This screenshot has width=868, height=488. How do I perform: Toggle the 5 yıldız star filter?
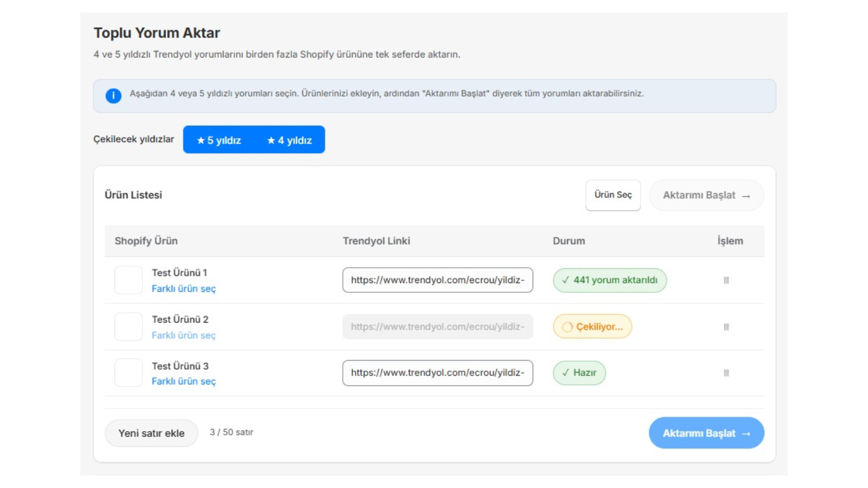(x=219, y=140)
